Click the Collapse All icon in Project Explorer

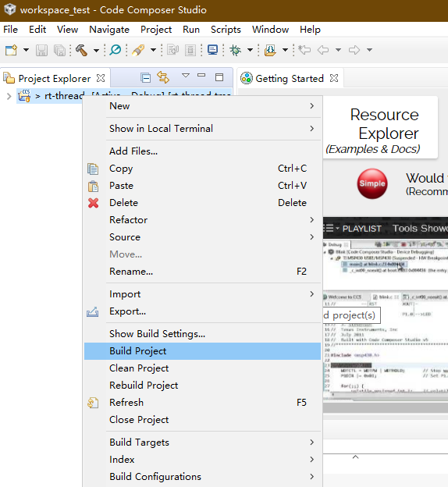click(145, 77)
